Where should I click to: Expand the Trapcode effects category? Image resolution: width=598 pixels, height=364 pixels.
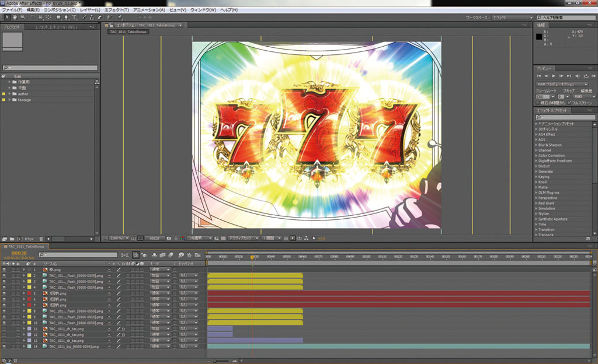(536, 235)
